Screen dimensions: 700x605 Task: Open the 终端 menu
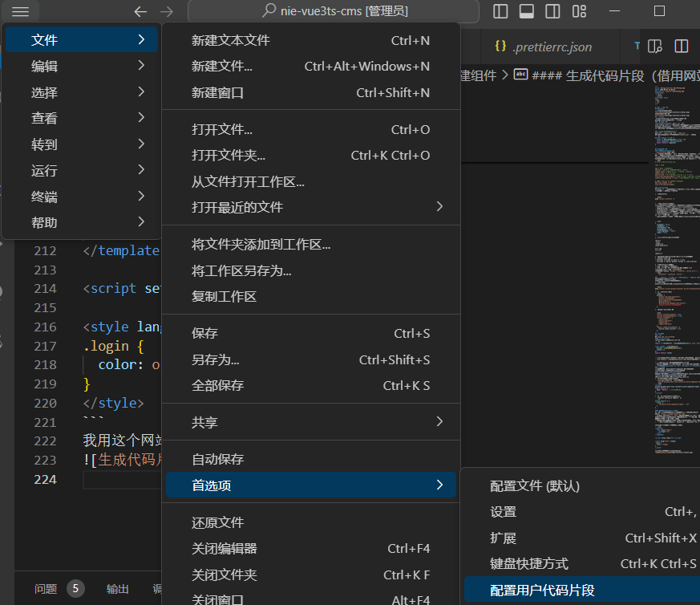[x=82, y=197]
